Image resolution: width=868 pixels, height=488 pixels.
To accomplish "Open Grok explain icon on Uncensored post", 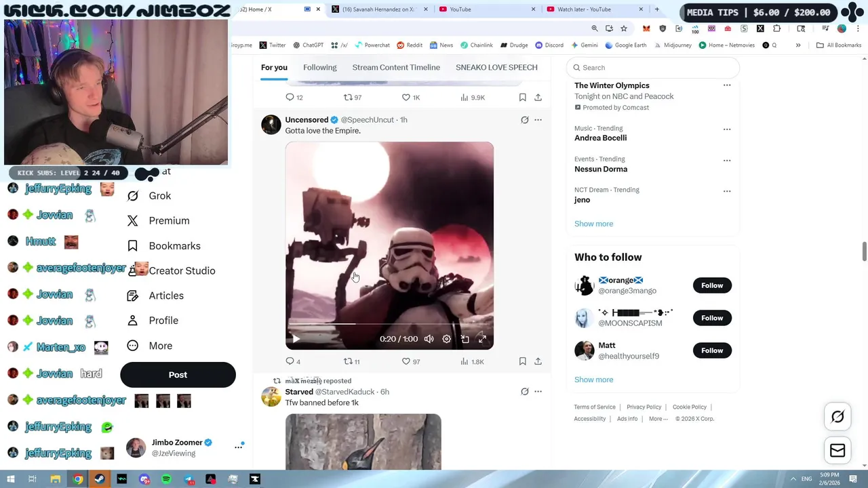I will pyautogui.click(x=524, y=120).
